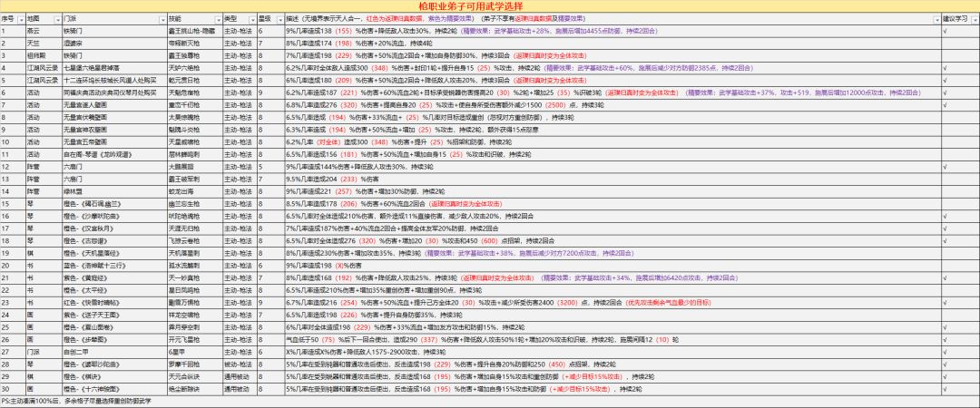Screen dimensions: 980x408
Task: Select the √ recommendation cell in row 4
Action: click(961, 67)
